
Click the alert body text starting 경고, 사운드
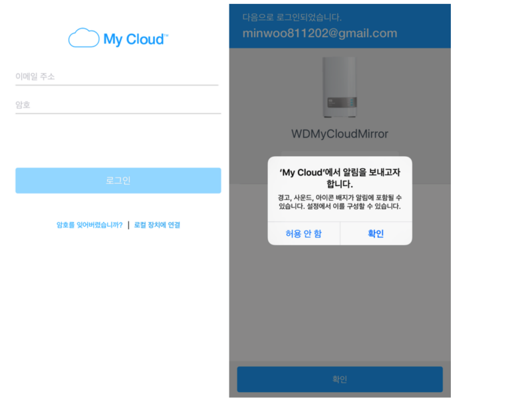pos(340,202)
